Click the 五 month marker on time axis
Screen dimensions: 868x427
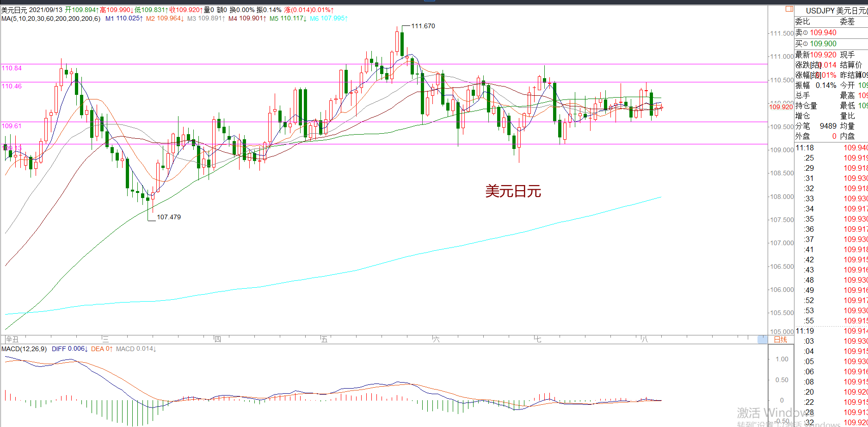324,340
